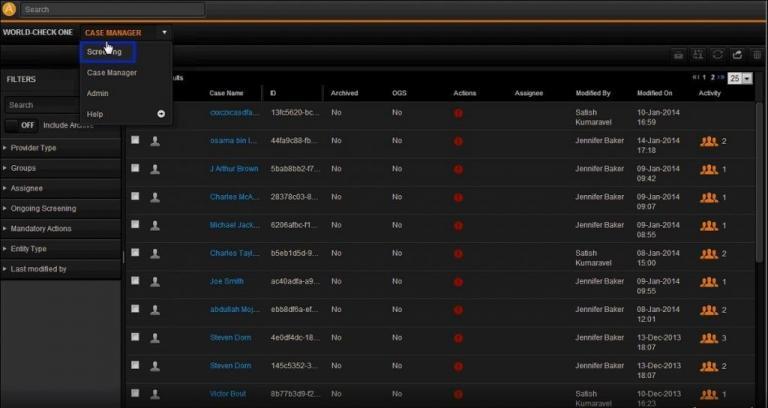Open the page size 25 dropdown
This screenshot has width=768, height=408.
pos(740,78)
